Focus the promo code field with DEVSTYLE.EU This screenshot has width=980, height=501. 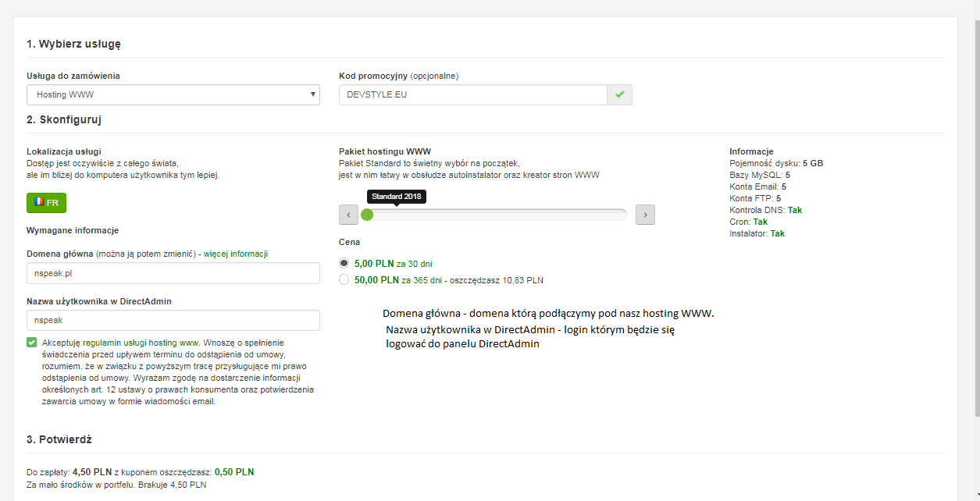[472, 94]
